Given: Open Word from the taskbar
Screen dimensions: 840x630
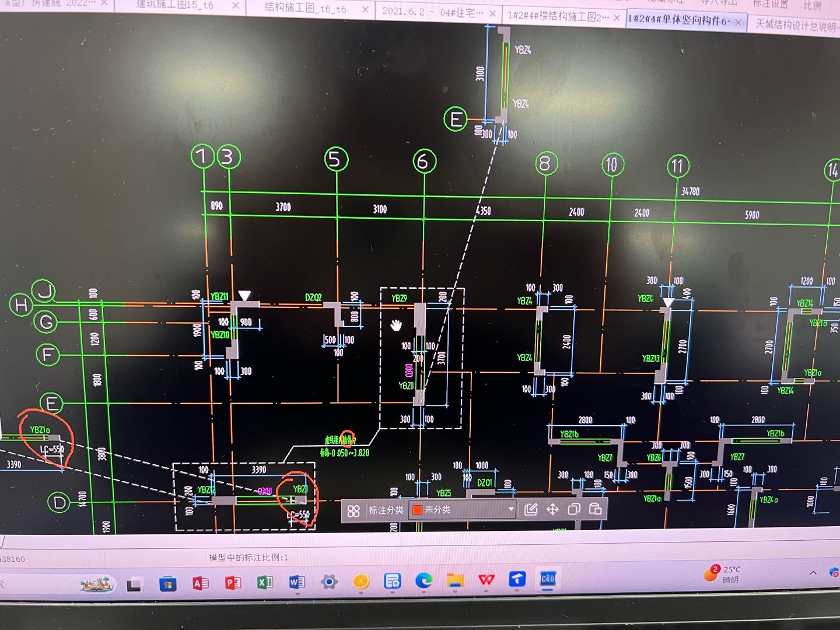Looking at the screenshot, I should tap(297, 582).
